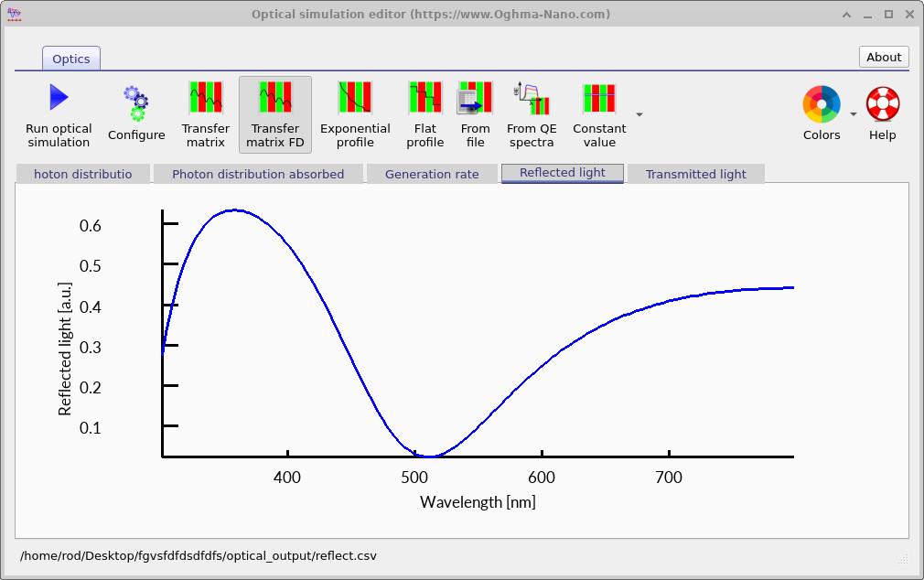Select the From file option
924x580 pixels.
[x=475, y=114]
